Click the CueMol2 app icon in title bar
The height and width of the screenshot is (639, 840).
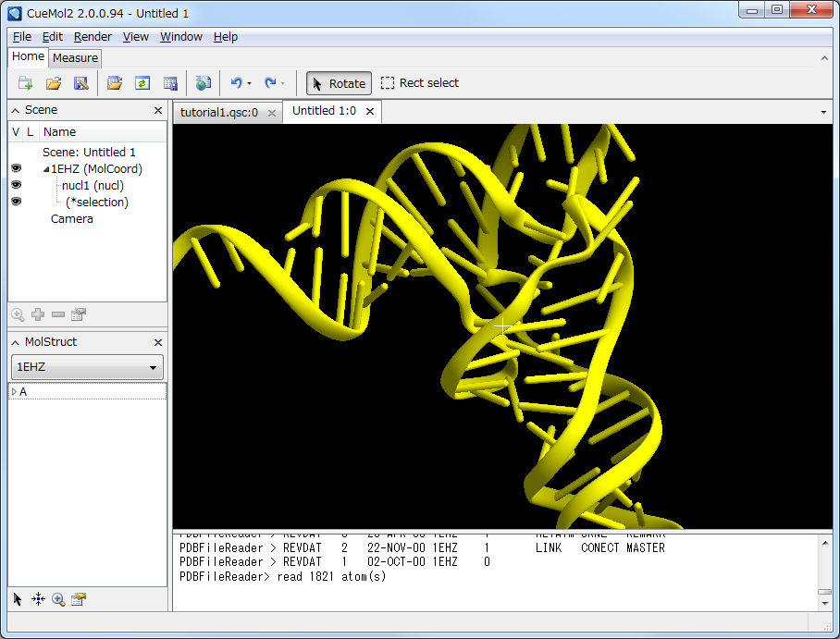(x=15, y=13)
